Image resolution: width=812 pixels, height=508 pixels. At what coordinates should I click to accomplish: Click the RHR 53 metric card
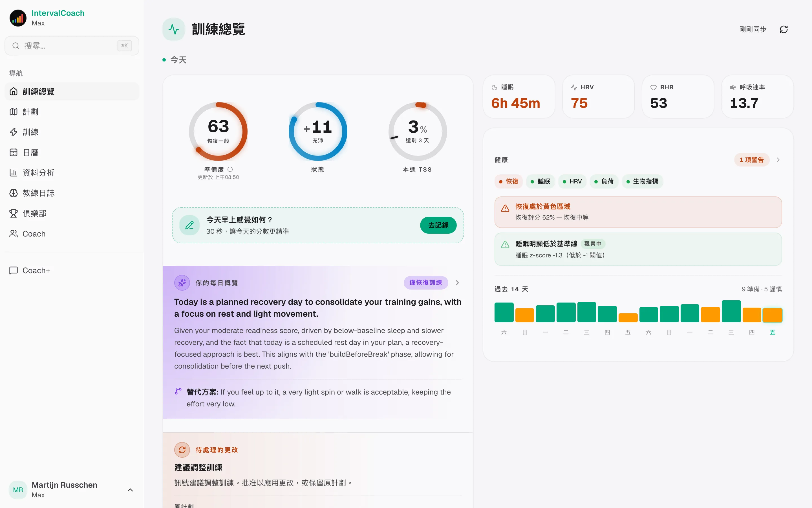[x=678, y=97]
